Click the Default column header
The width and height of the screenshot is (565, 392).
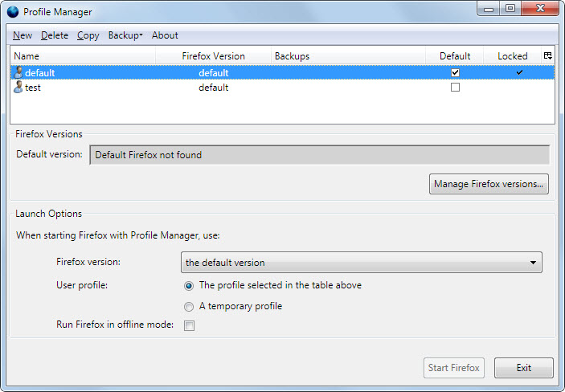pyautogui.click(x=455, y=56)
